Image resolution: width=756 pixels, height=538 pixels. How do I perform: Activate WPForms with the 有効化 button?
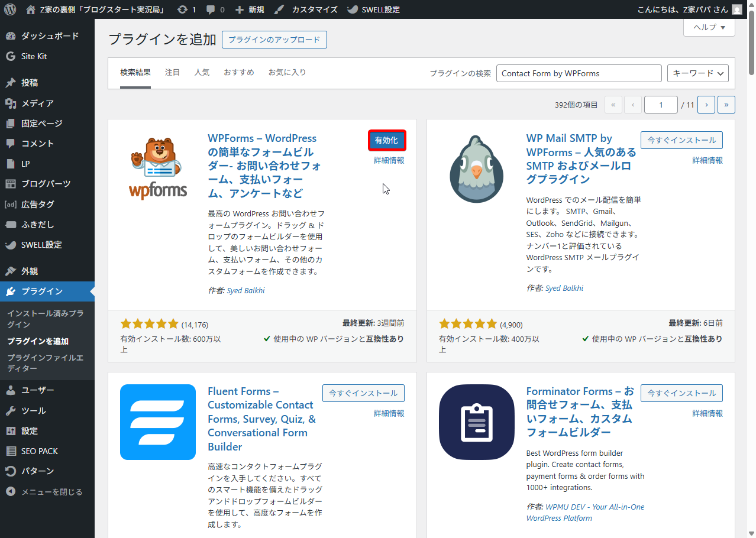point(386,141)
